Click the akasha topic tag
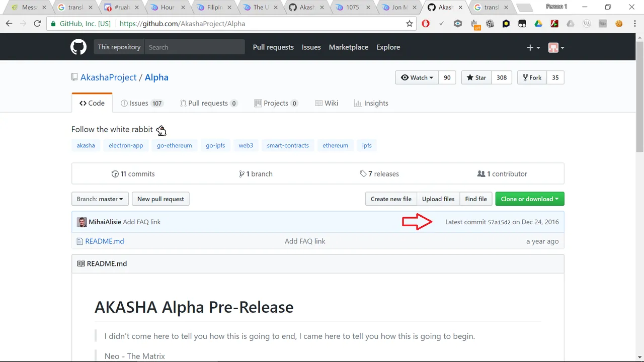644x362 pixels. click(86, 145)
